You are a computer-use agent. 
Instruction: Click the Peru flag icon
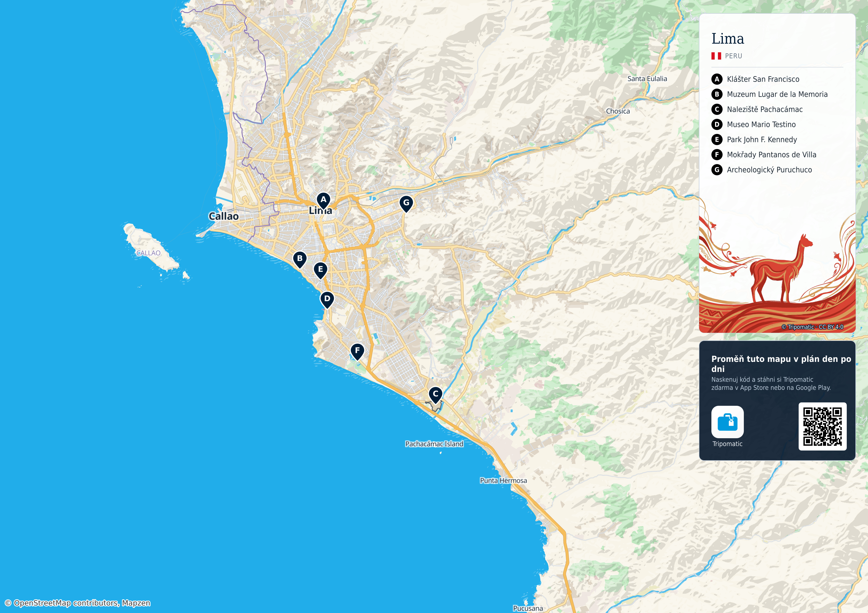click(716, 56)
